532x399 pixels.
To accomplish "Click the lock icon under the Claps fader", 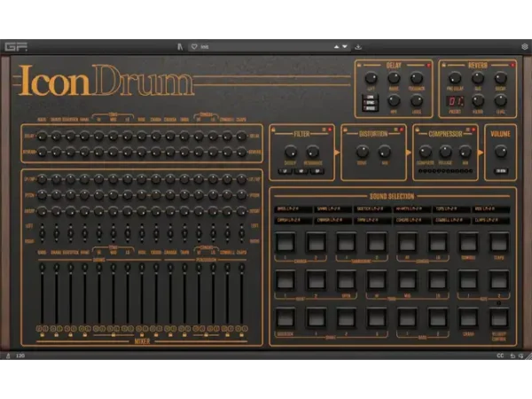I will point(241,335).
